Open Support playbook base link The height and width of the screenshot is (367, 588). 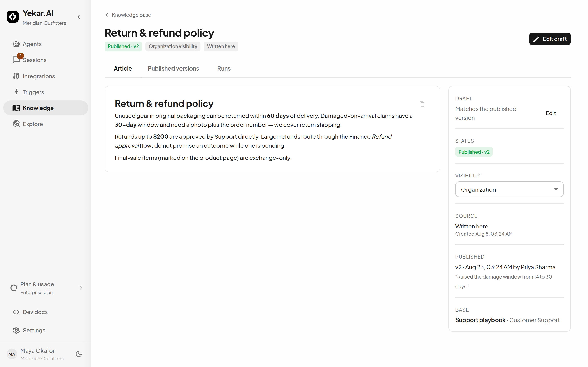tap(480, 320)
